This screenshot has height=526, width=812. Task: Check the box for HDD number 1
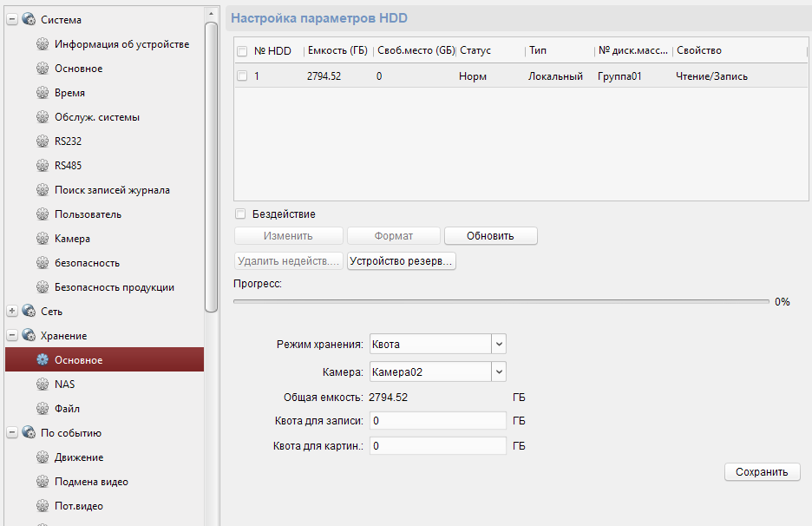click(242, 76)
